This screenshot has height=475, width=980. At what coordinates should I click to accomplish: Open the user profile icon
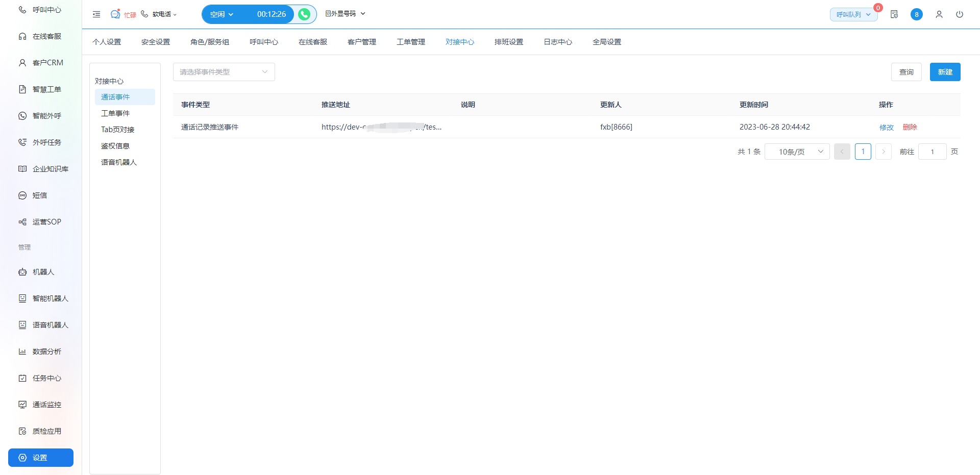[939, 14]
